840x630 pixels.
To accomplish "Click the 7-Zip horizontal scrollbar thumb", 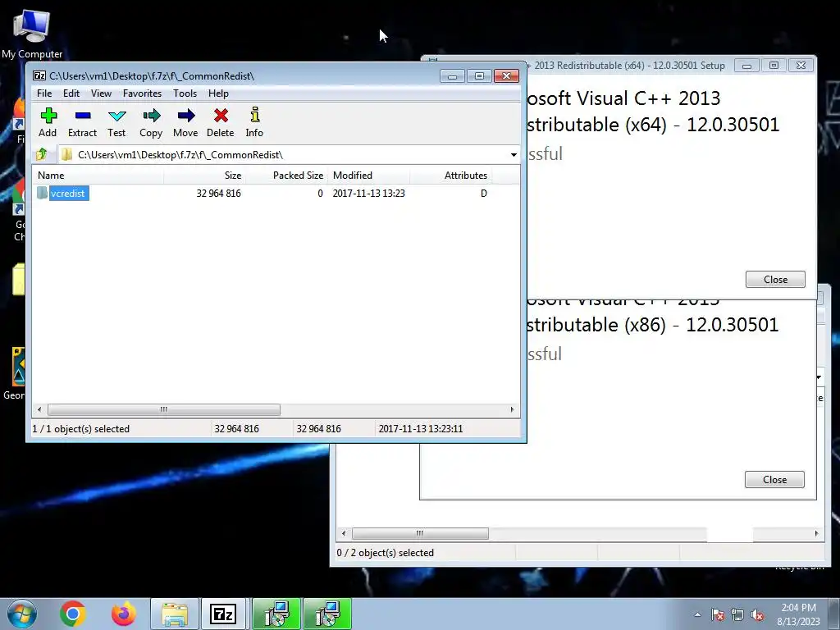I will click(164, 410).
